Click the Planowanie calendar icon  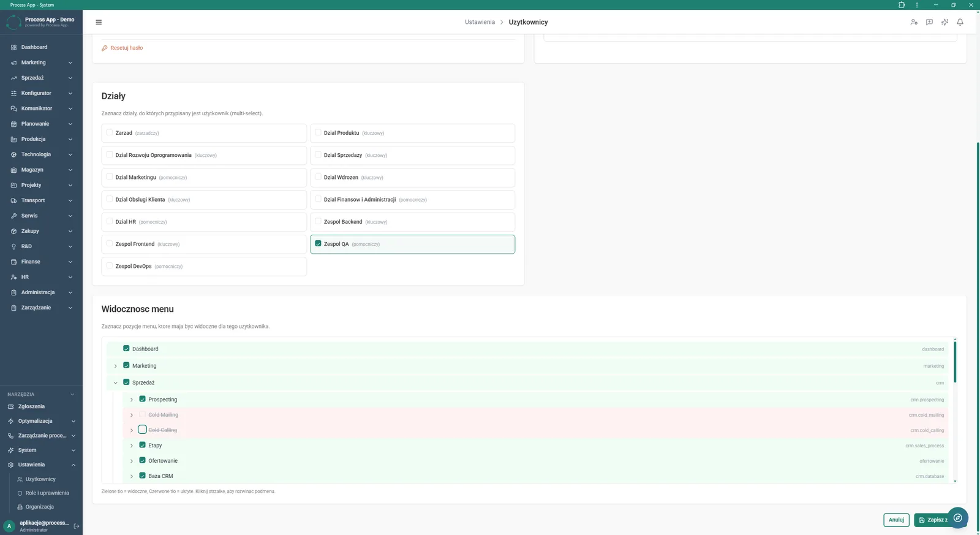[13, 124]
